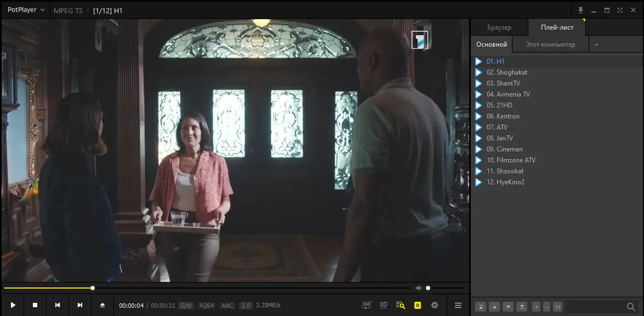Screen dimensions: 644x316
Task: Select 02. Shoghakat in the playlist
Action: coord(557,72)
